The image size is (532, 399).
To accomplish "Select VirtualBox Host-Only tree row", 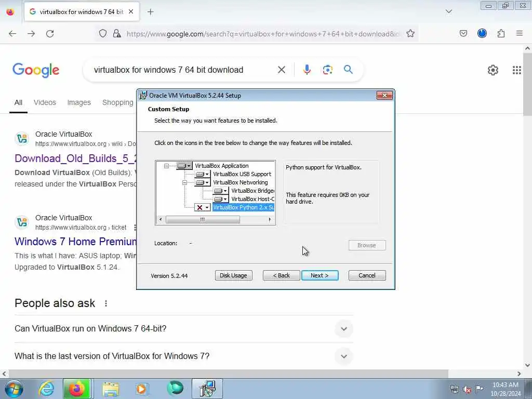I will 252,199.
